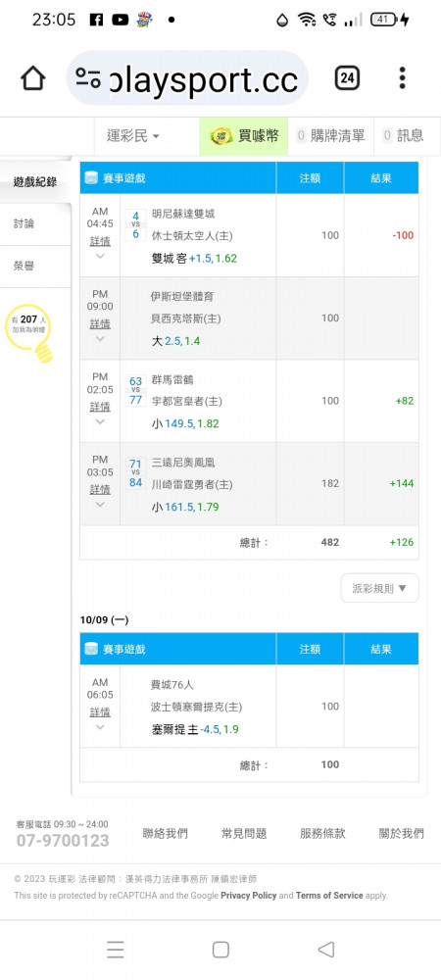Tap the browser home icon
This screenshot has height=980, width=441.
coord(33,78)
